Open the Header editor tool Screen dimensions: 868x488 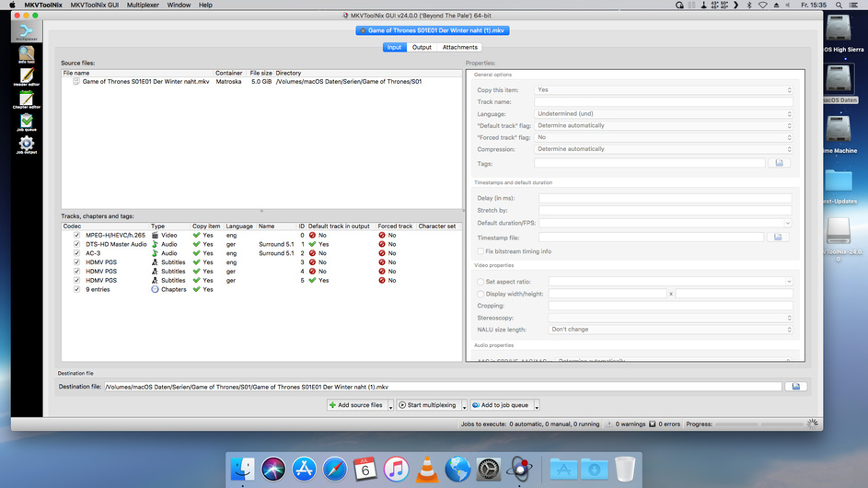click(x=26, y=77)
